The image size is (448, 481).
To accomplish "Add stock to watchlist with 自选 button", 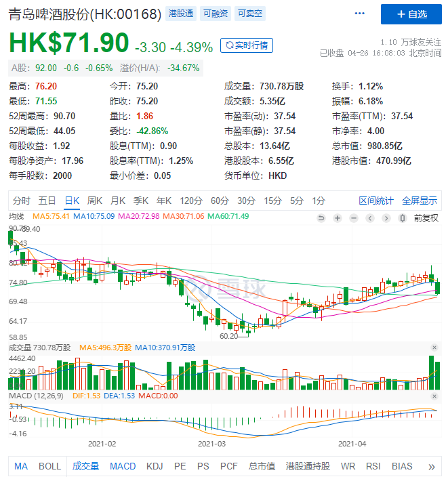I will [411, 14].
